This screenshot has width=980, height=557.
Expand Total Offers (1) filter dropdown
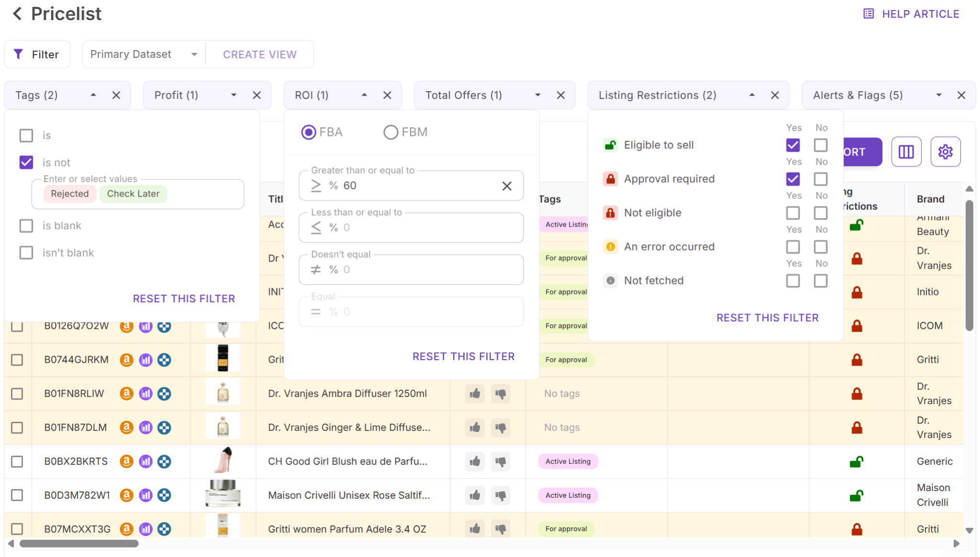click(538, 95)
